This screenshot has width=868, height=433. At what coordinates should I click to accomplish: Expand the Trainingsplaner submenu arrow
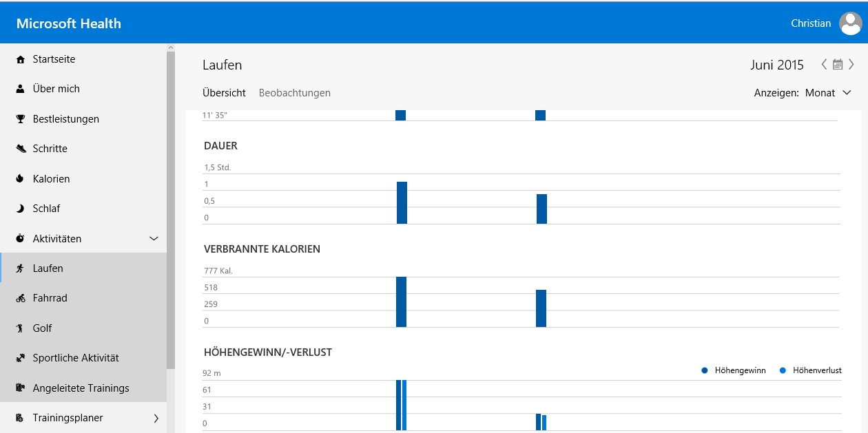tap(156, 418)
